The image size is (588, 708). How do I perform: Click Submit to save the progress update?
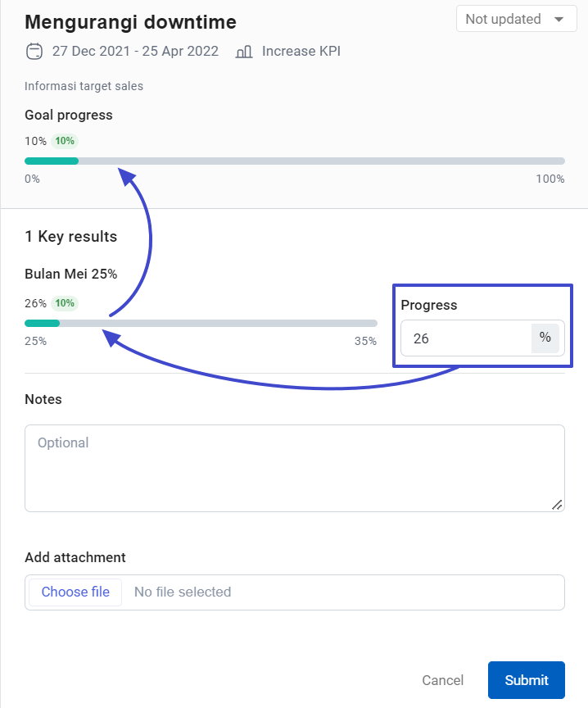pos(526,680)
